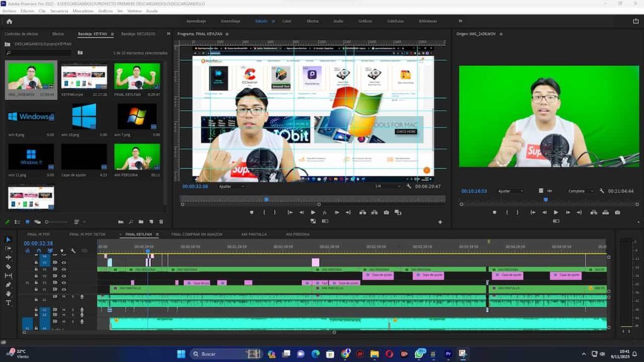Expand workspace overflow double chevron
Viewport: 644px width, 362px height.
click(460, 21)
